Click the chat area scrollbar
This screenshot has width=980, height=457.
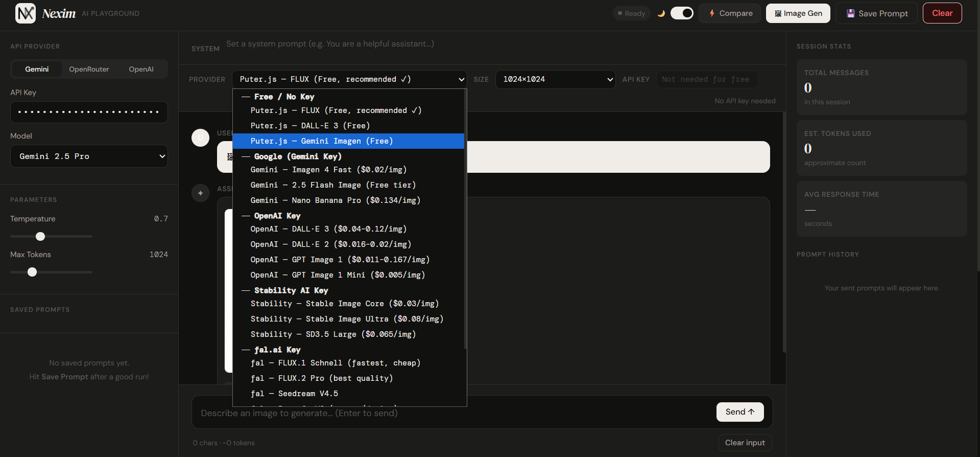[784, 233]
